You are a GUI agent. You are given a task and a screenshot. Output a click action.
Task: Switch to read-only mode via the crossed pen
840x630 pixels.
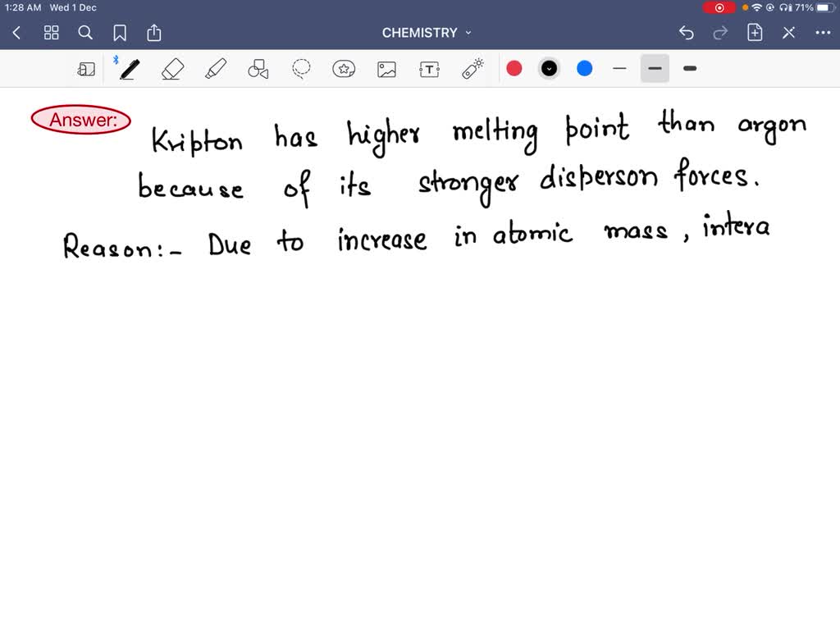point(788,33)
